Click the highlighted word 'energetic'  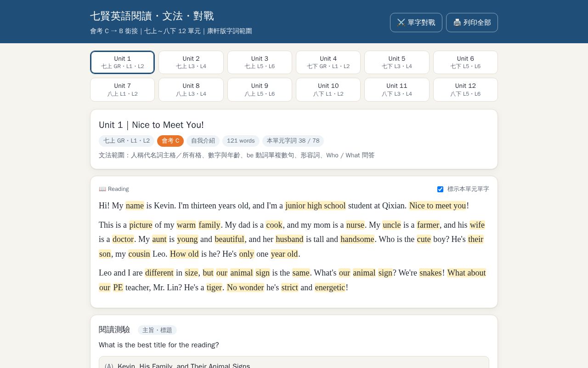pos(330,287)
